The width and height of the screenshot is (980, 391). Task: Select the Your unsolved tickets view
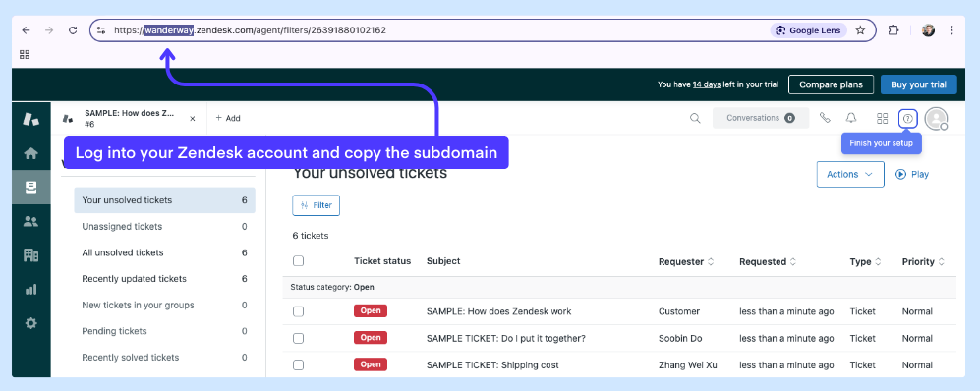tap(164, 200)
